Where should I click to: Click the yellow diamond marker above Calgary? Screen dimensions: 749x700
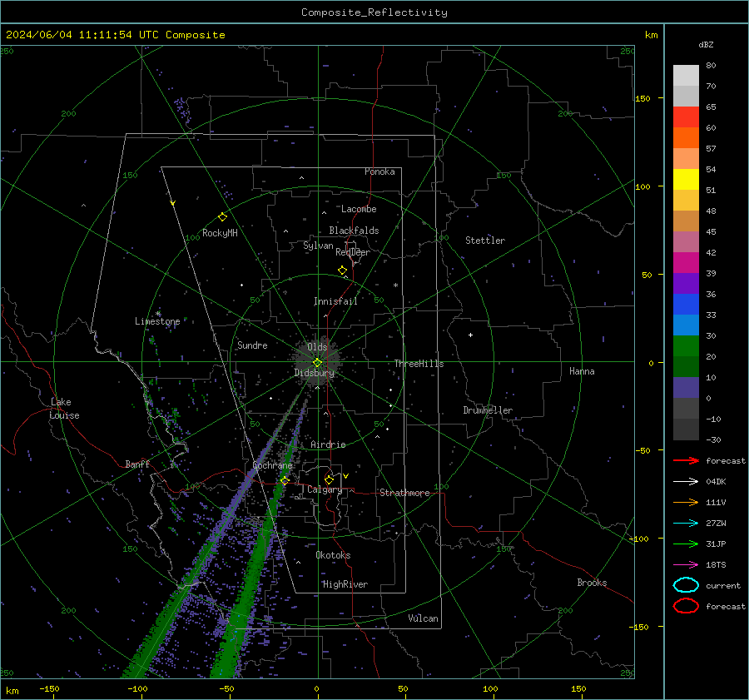pos(329,479)
